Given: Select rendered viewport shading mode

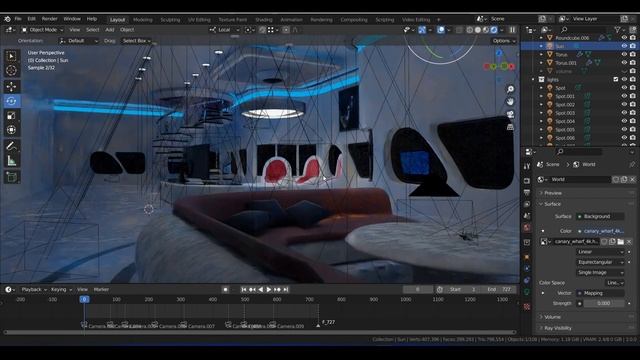Looking at the screenshot, I should point(494,30).
